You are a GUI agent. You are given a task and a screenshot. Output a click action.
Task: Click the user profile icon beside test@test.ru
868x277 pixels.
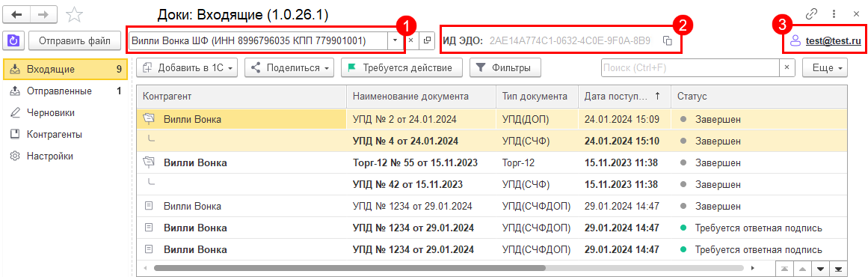795,40
